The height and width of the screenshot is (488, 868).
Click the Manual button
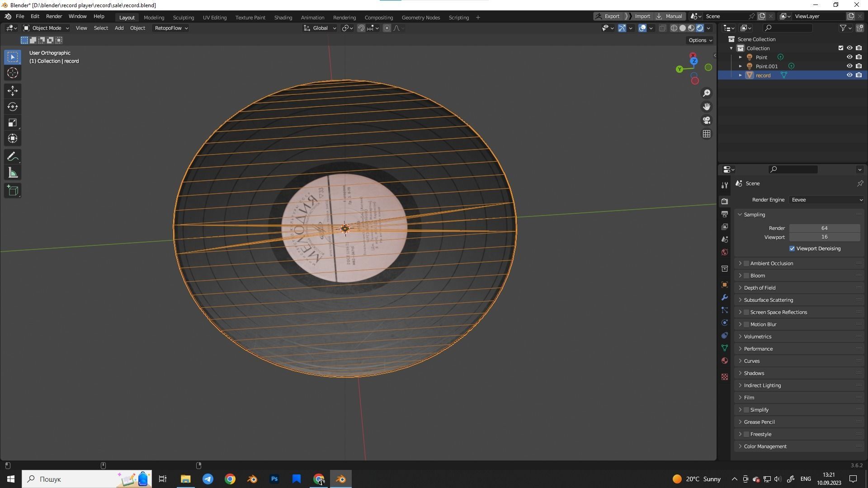click(x=670, y=16)
